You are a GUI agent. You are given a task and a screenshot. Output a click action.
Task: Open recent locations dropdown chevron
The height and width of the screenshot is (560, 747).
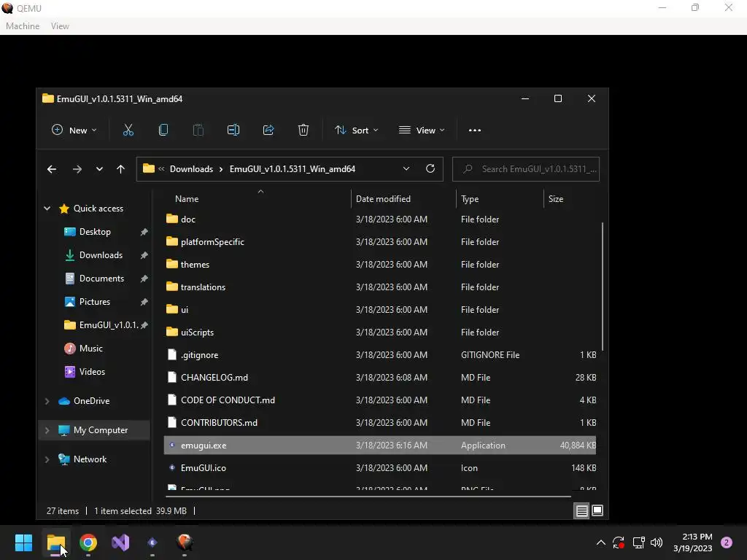point(99,169)
